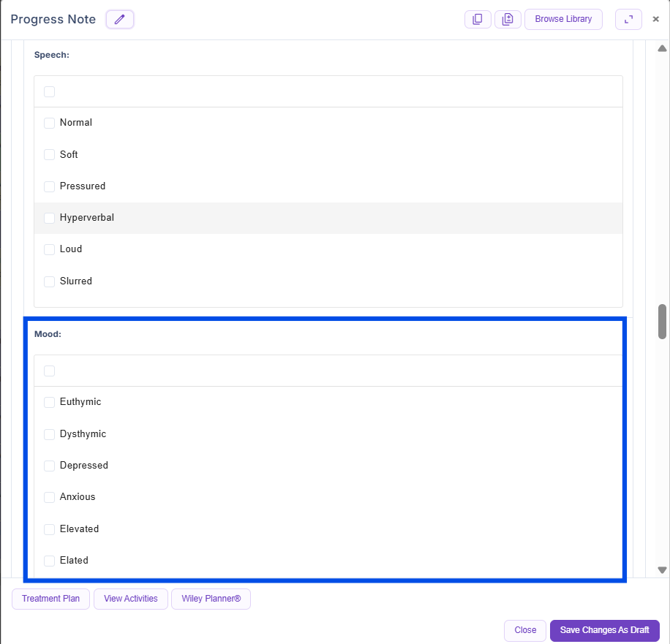Image resolution: width=670 pixels, height=644 pixels.
Task: Check the Anxious mood option
Action: [x=50, y=497]
